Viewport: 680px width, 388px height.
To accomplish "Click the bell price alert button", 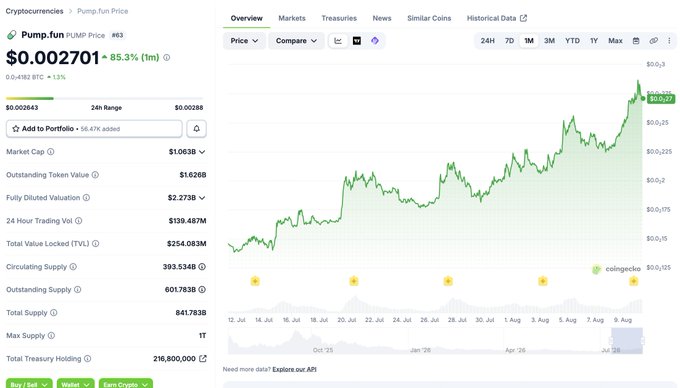I will 196,129.
